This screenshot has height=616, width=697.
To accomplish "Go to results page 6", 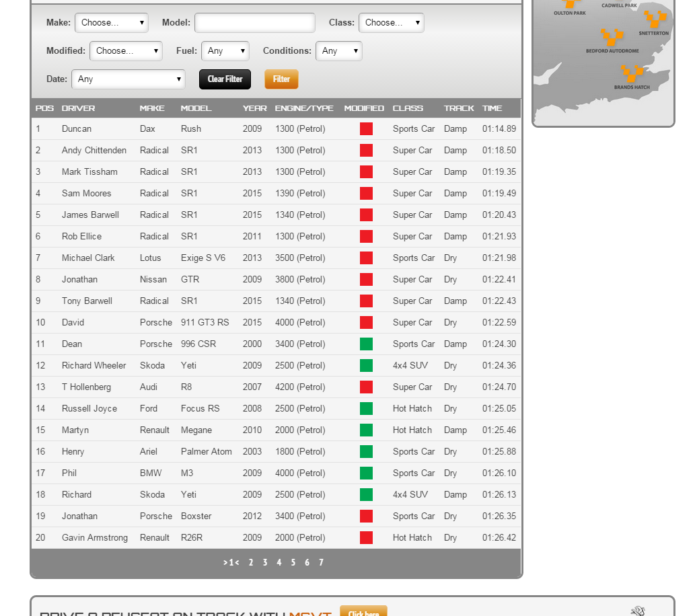I will coord(307,563).
